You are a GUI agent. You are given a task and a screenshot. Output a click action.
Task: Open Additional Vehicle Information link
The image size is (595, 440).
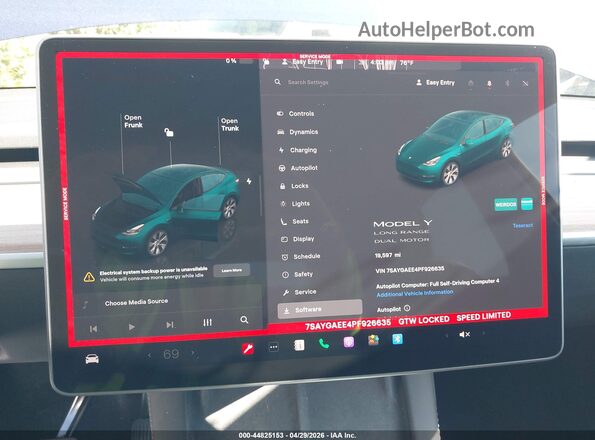[x=415, y=293]
